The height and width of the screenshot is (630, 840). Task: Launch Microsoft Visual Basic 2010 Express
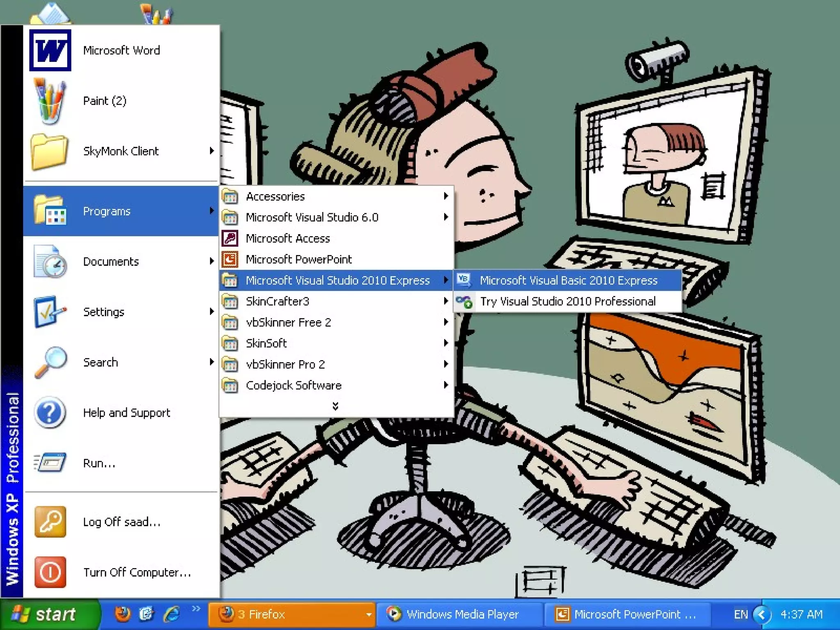[x=568, y=281]
